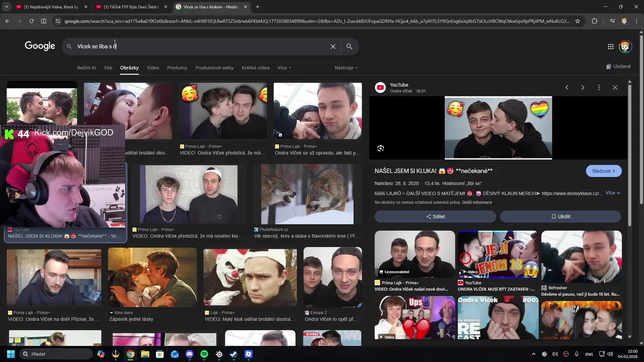
Task: Open related Licencovatelné Prima Lajk image
Action: 415,254
